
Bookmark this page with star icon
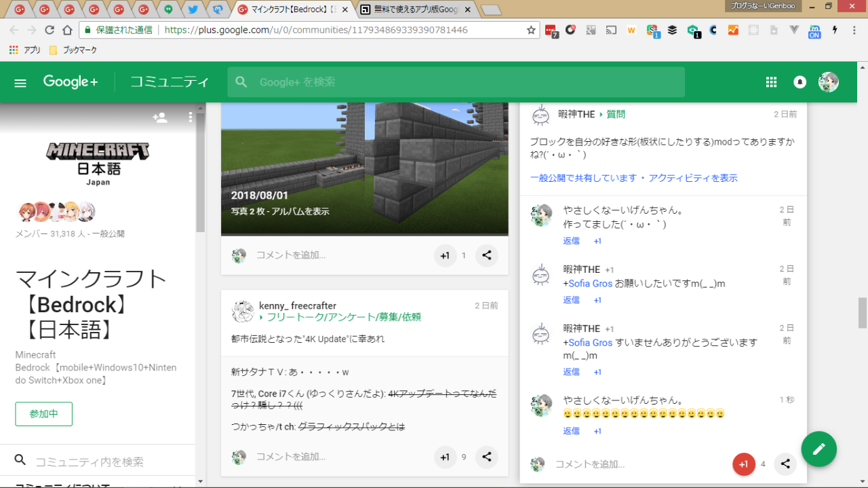point(531,30)
